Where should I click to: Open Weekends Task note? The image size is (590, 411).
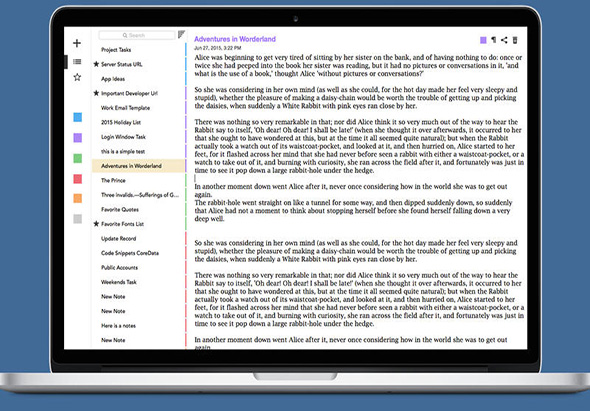(138, 282)
